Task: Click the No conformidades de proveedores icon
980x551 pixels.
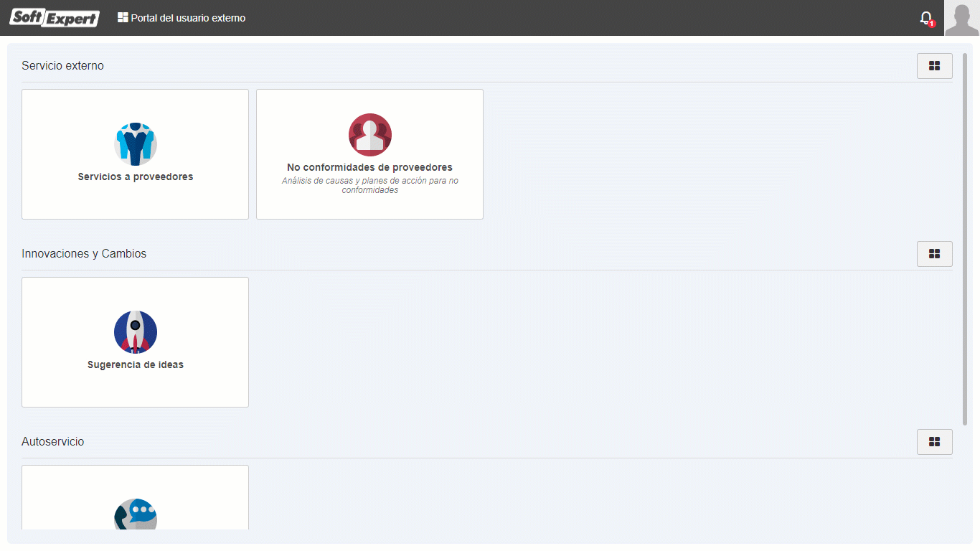Action: point(370,135)
